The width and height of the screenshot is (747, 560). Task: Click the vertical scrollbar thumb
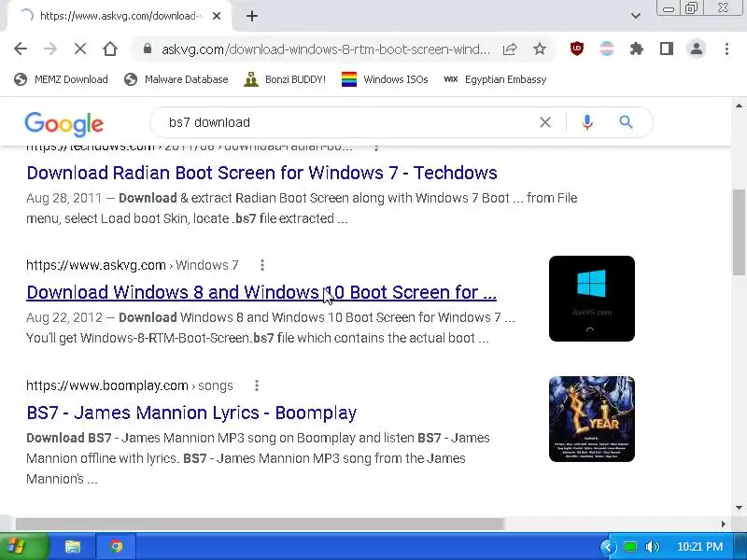pos(739,231)
